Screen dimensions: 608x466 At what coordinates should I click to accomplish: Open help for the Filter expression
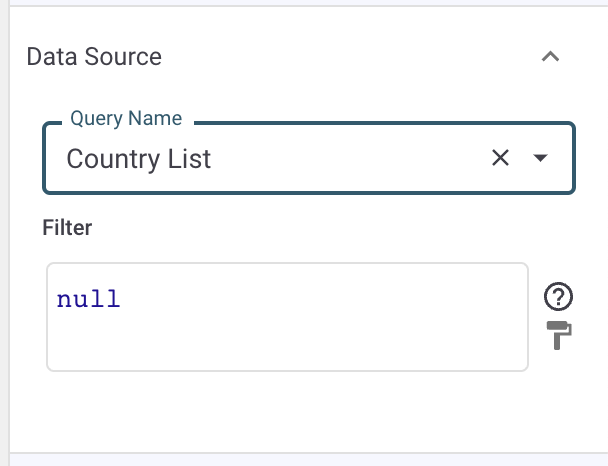(x=558, y=296)
